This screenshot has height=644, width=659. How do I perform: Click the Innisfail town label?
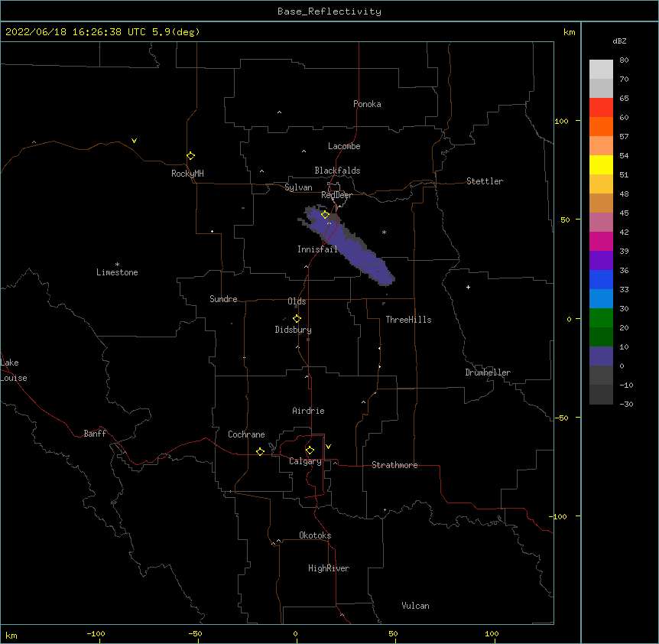point(317,249)
